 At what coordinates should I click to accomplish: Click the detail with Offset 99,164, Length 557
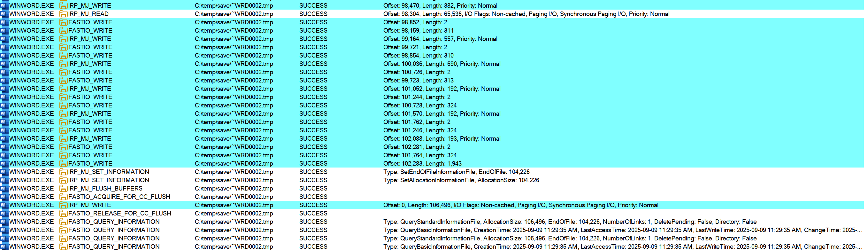coord(440,39)
